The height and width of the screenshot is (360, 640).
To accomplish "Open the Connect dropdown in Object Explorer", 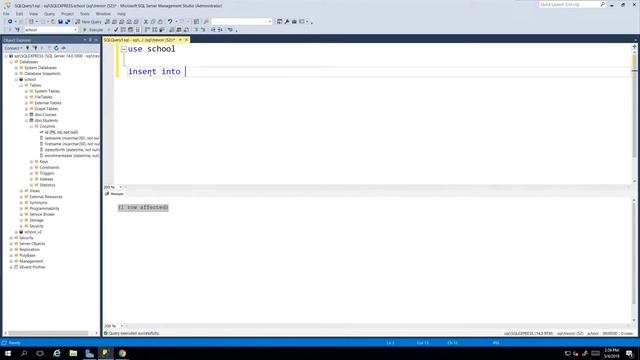I will tap(13, 48).
